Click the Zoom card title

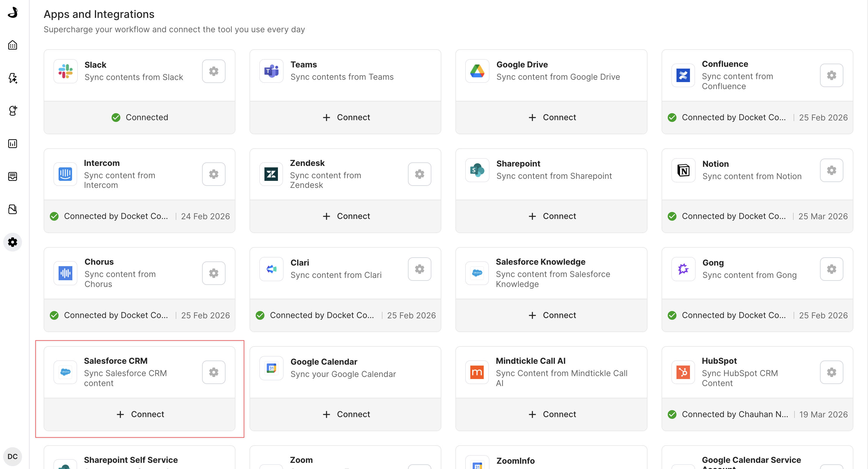pyautogui.click(x=301, y=460)
